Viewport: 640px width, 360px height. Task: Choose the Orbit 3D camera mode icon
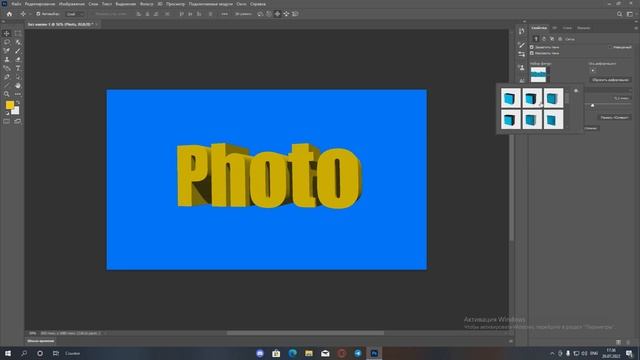pyautogui.click(x=260, y=14)
